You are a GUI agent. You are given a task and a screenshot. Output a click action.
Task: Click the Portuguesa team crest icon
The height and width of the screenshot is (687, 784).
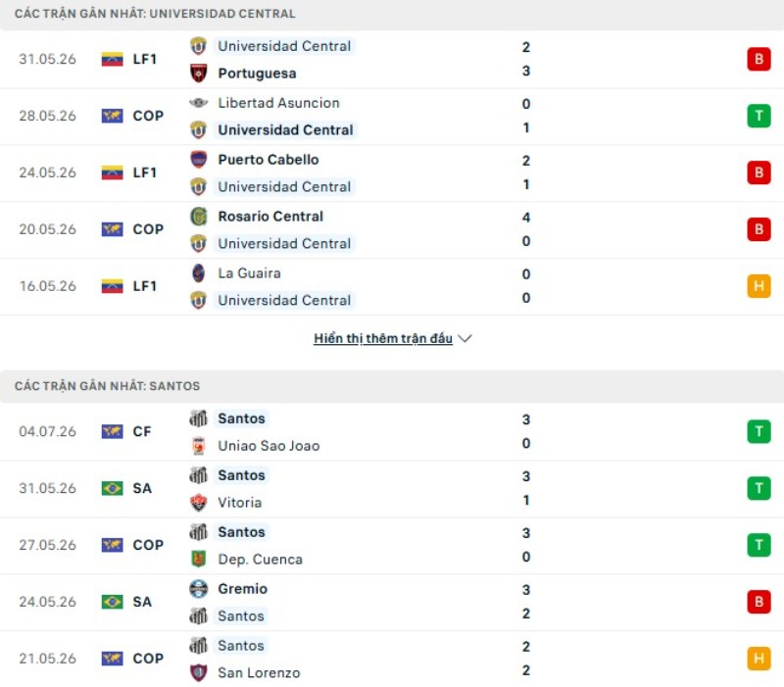pos(199,73)
